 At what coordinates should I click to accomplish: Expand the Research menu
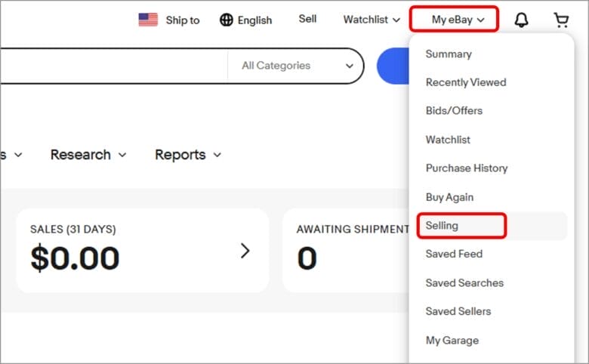88,155
